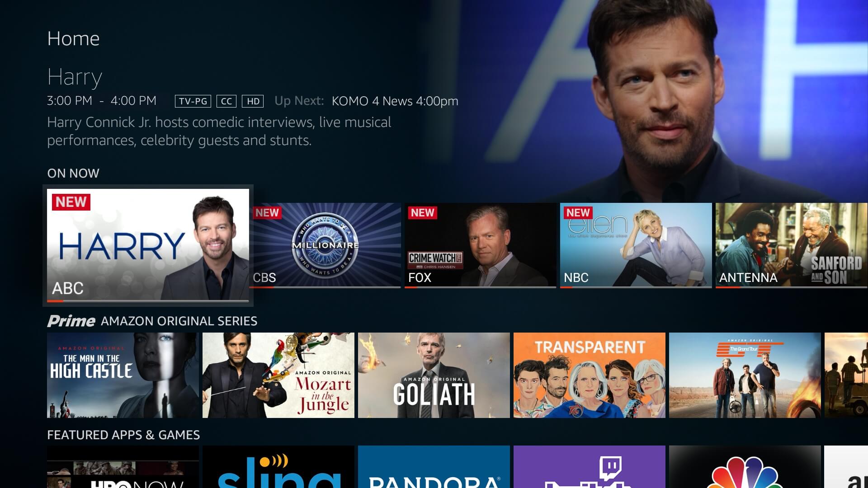868x488 pixels.
Task: Select the Home menu tab
Action: point(73,38)
